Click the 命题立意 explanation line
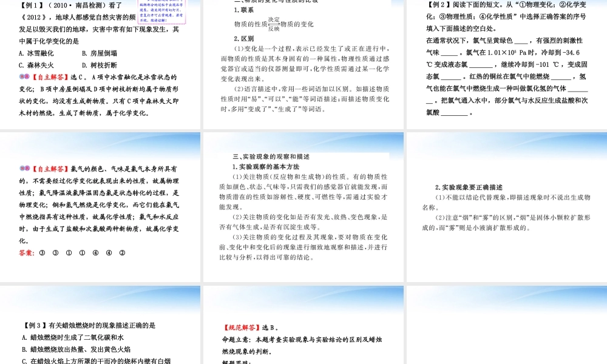This screenshot has height=364, width=607. pyautogui.click(x=302, y=345)
